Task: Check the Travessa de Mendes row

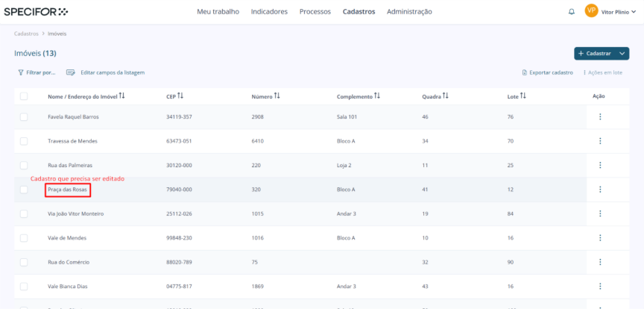Action: [24, 141]
